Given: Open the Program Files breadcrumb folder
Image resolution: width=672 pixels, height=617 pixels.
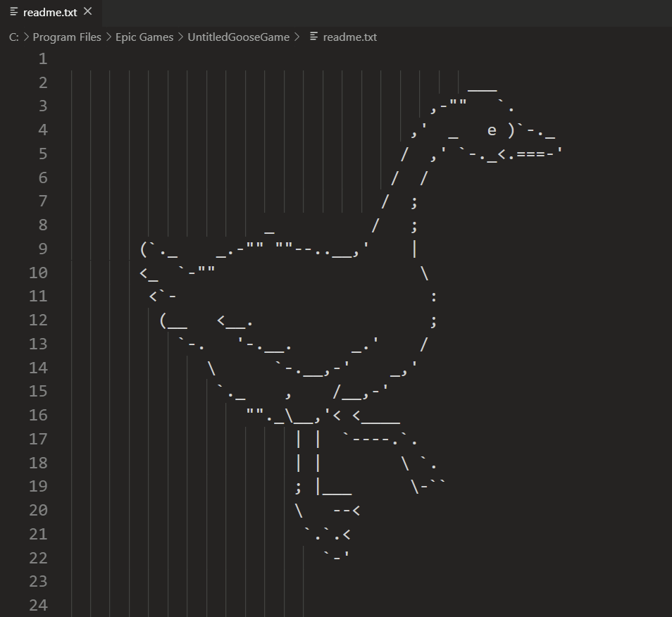Looking at the screenshot, I should (x=67, y=37).
